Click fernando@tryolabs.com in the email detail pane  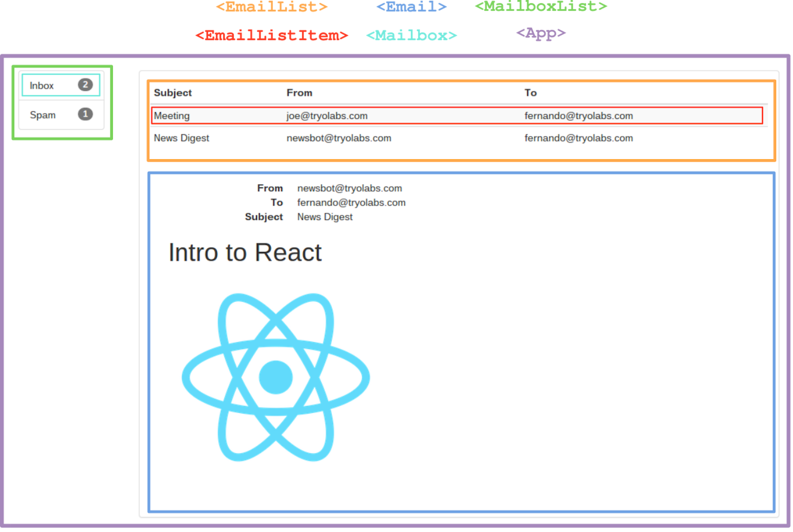[351, 202]
